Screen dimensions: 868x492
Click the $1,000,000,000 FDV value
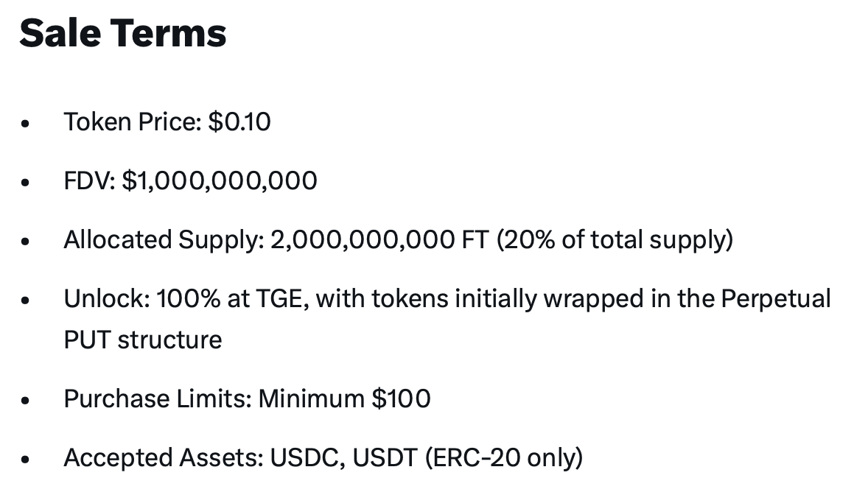[220, 180]
